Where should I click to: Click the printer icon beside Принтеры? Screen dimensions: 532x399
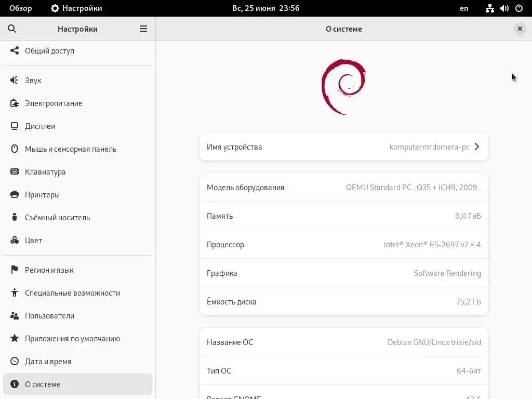click(x=14, y=194)
